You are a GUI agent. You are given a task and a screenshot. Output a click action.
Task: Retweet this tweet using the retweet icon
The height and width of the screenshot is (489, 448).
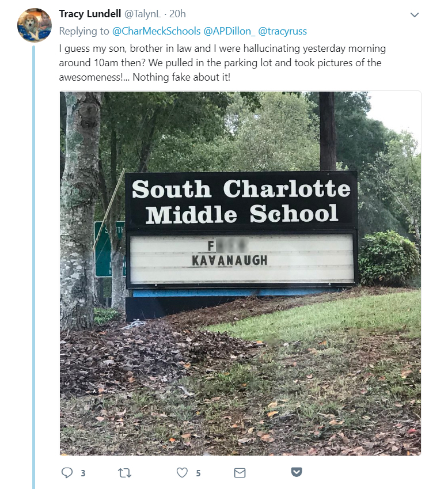point(125,473)
